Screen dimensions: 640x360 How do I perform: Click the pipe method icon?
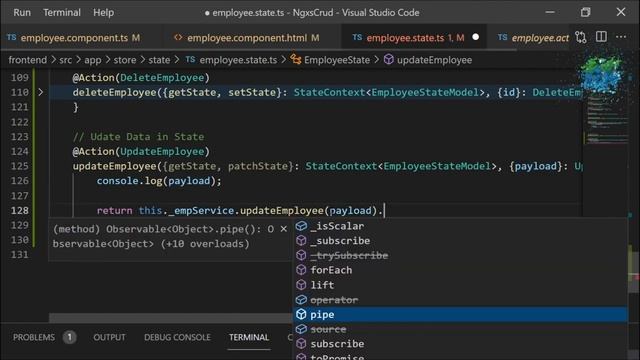301,314
